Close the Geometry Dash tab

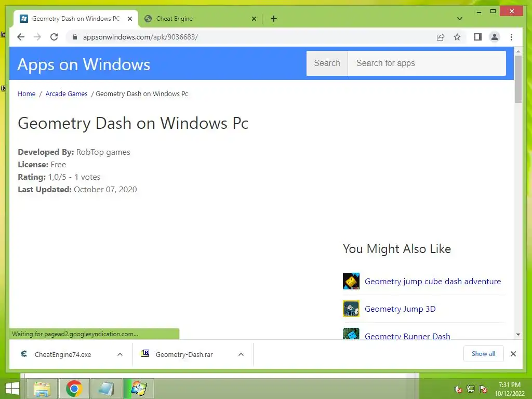pyautogui.click(x=129, y=19)
